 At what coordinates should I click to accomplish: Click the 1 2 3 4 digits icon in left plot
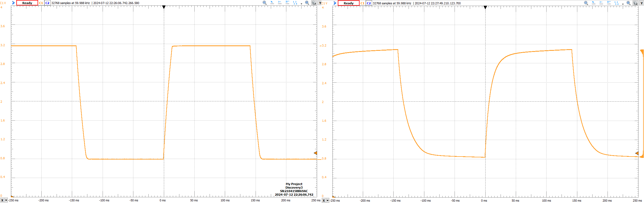[295, 3]
